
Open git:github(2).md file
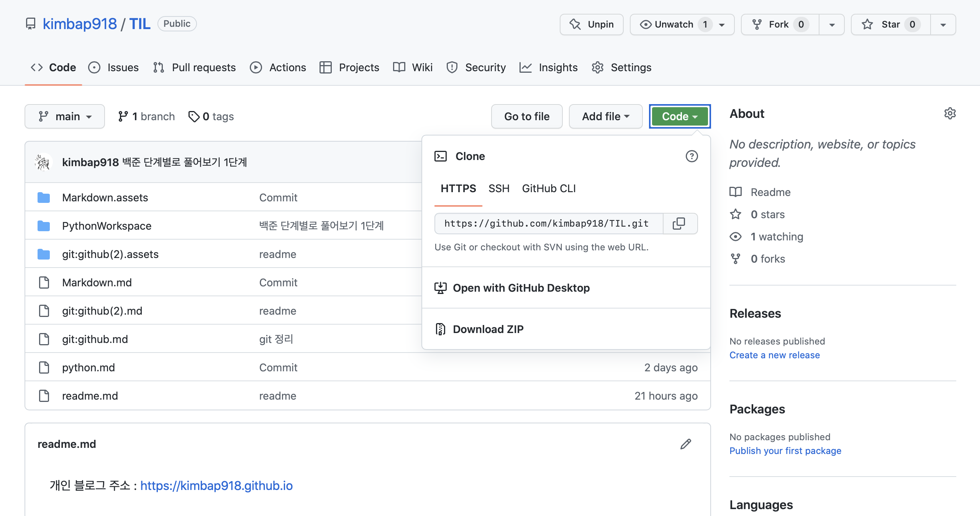(x=102, y=311)
